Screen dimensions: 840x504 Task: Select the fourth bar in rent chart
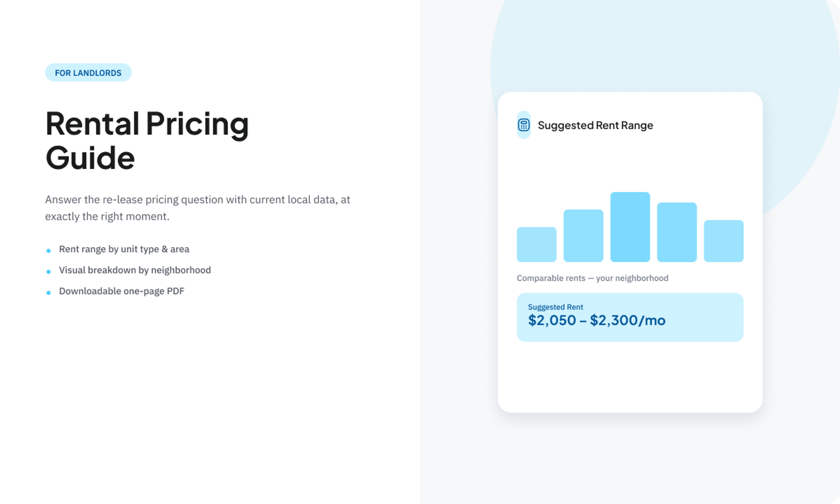coord(677,232)
